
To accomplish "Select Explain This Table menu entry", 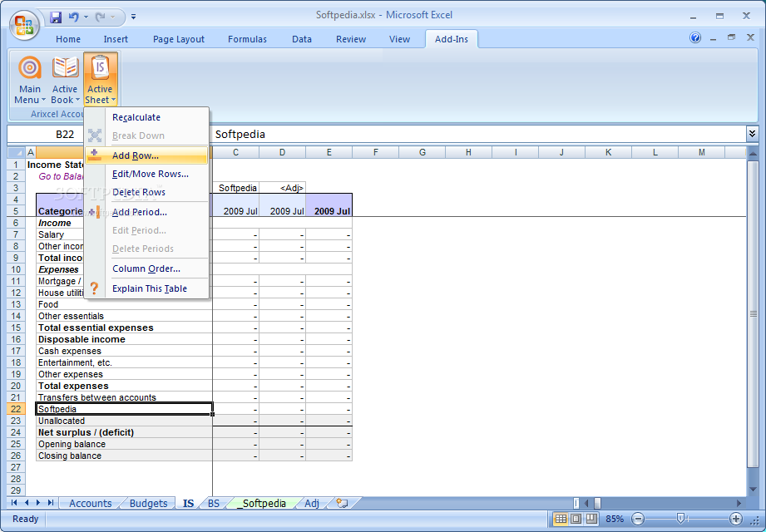I will click(x=146, y=288).
